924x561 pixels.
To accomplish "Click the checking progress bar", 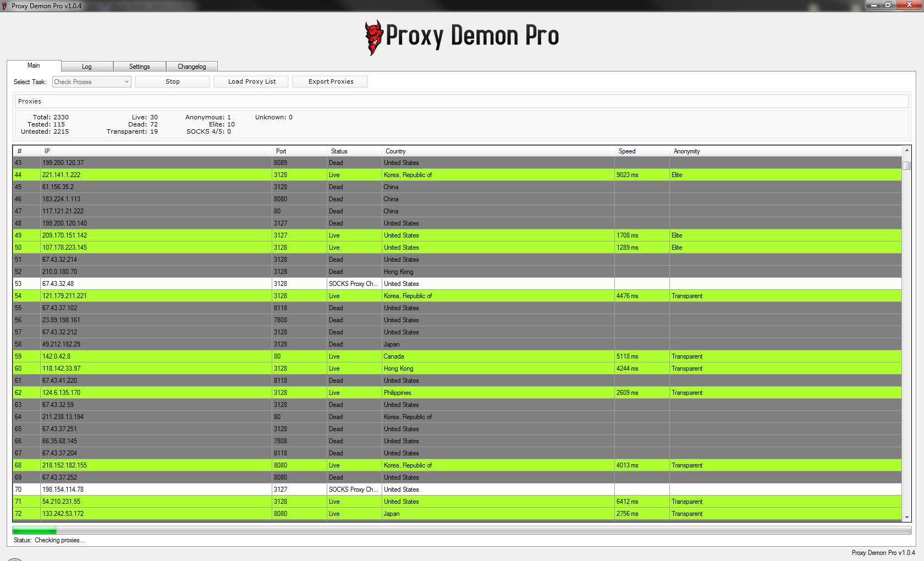I will tap(461, 531).
